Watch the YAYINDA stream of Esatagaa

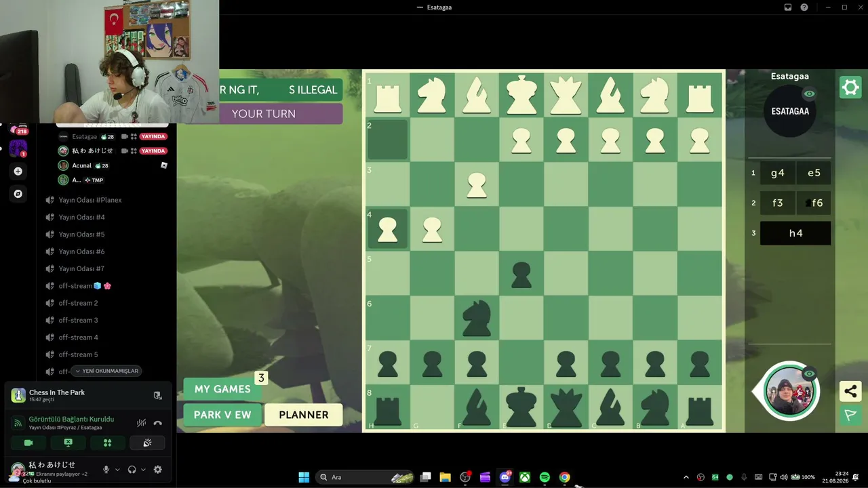(x=153, y=136)
